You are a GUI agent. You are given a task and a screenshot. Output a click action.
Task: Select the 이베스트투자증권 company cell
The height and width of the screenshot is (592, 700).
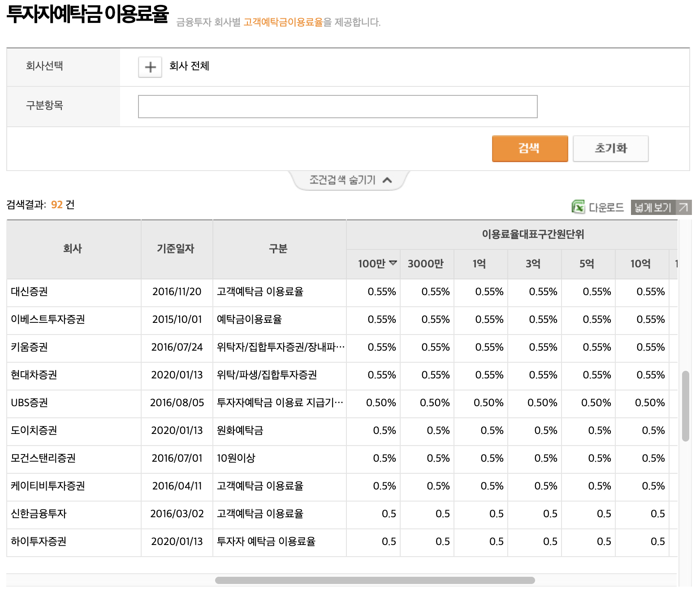point(73,320)
